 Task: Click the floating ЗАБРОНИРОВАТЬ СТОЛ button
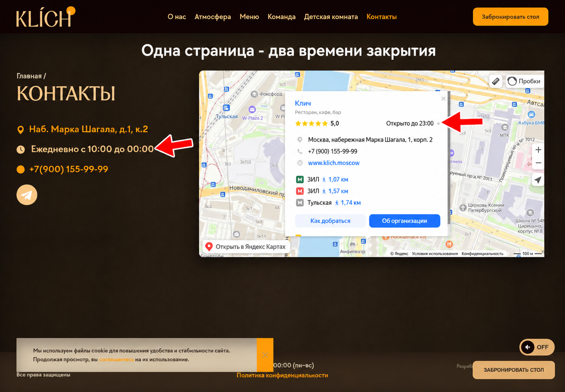(514, 370)
